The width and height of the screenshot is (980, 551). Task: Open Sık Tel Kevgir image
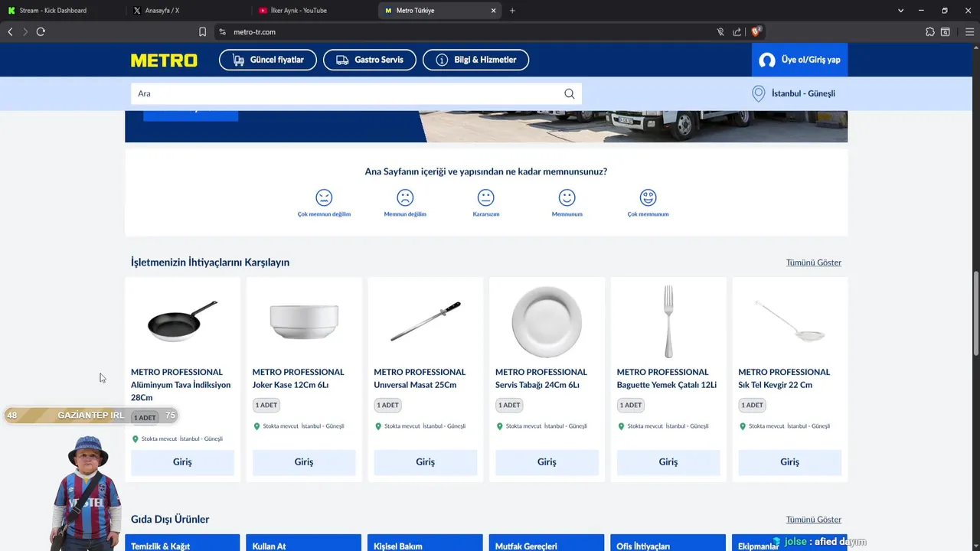(790, 321)
